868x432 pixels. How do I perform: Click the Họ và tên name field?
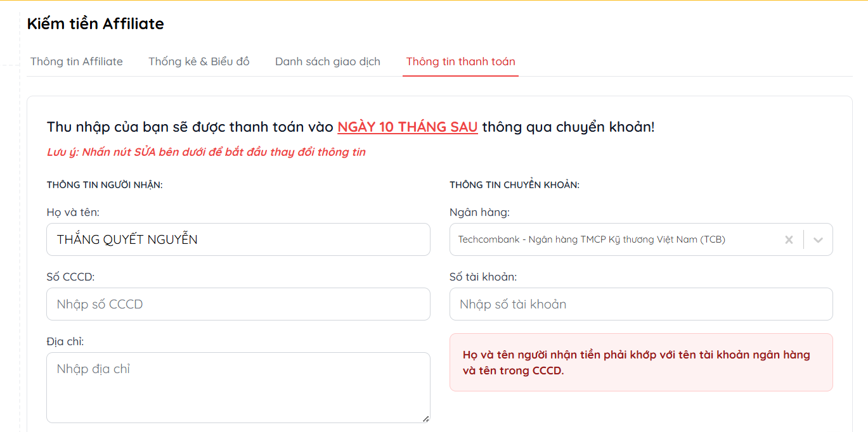pos(238,239)
